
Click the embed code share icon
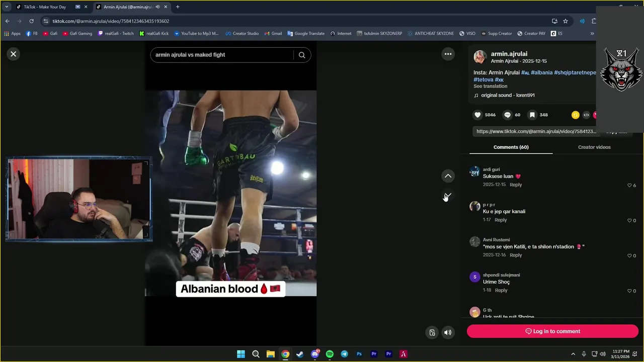[586, 115]
